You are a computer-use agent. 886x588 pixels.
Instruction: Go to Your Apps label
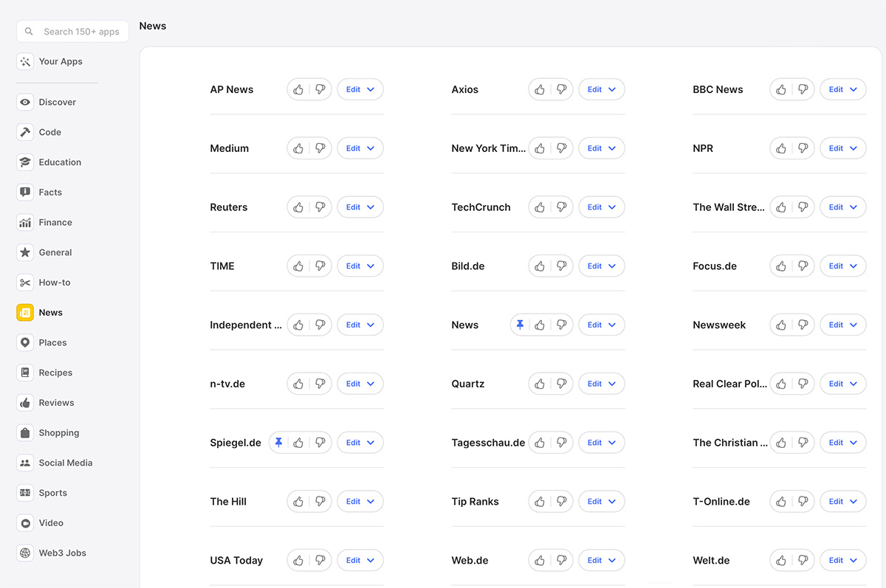point(61,62)
